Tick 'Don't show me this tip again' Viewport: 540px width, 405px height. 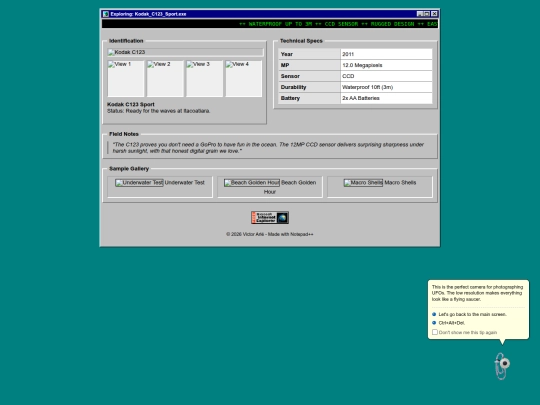[435, 332]
